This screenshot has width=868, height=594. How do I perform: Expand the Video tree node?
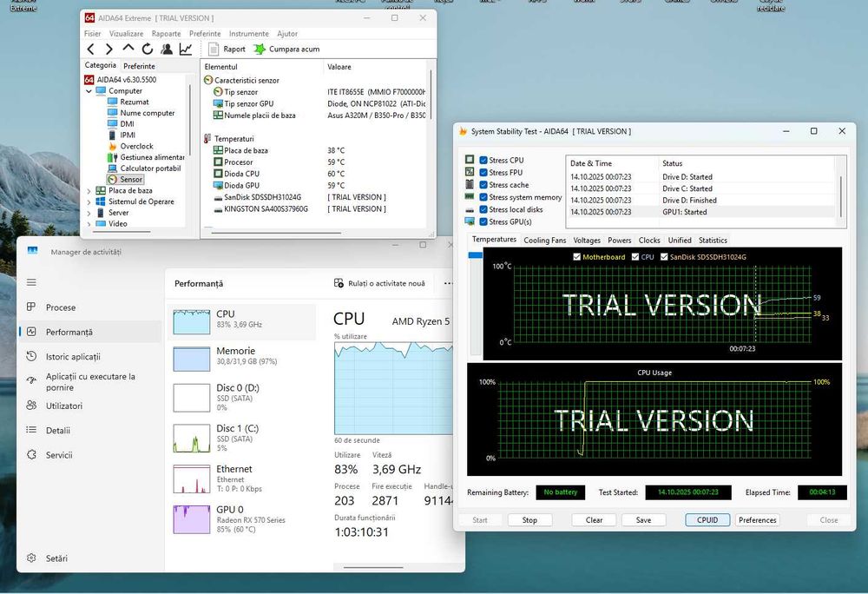click(x=89, y=224)
